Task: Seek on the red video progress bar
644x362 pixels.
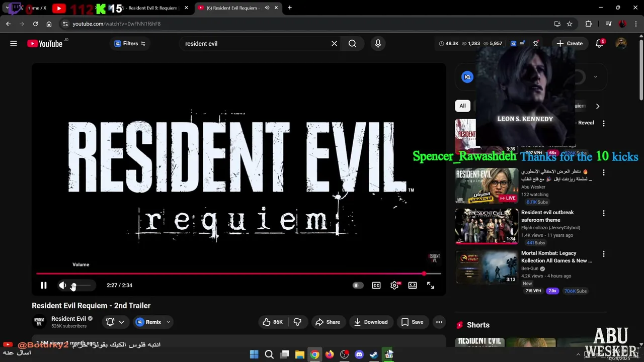Action: pyautogui.click(x=238, y=274)
